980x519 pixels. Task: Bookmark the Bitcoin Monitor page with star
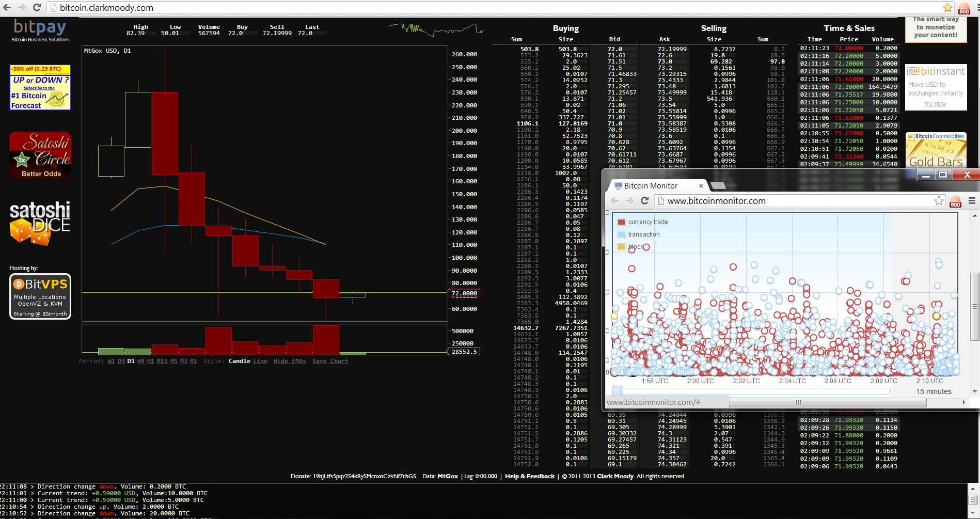click(939, 201)
